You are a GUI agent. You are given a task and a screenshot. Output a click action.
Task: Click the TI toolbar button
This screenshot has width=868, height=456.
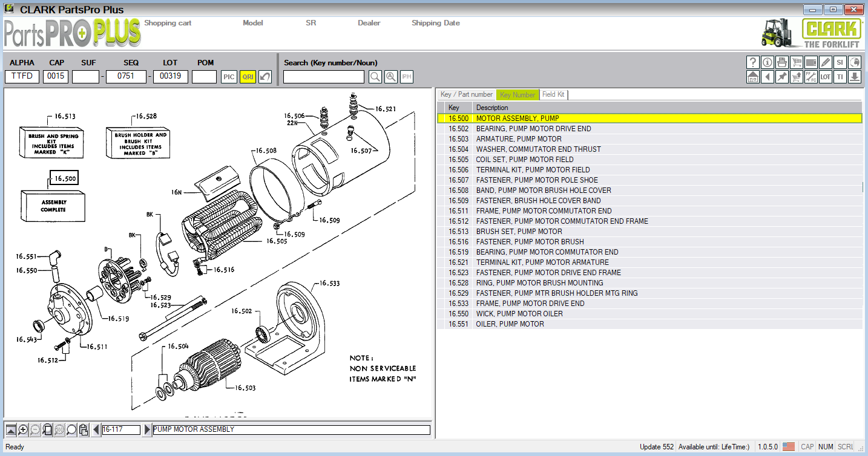840,77
